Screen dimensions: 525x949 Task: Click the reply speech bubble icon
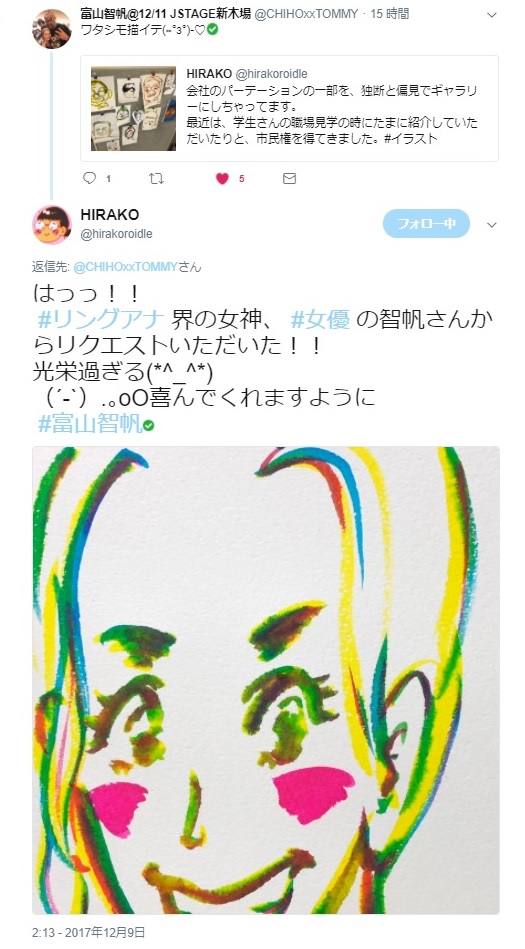(90, 178)
